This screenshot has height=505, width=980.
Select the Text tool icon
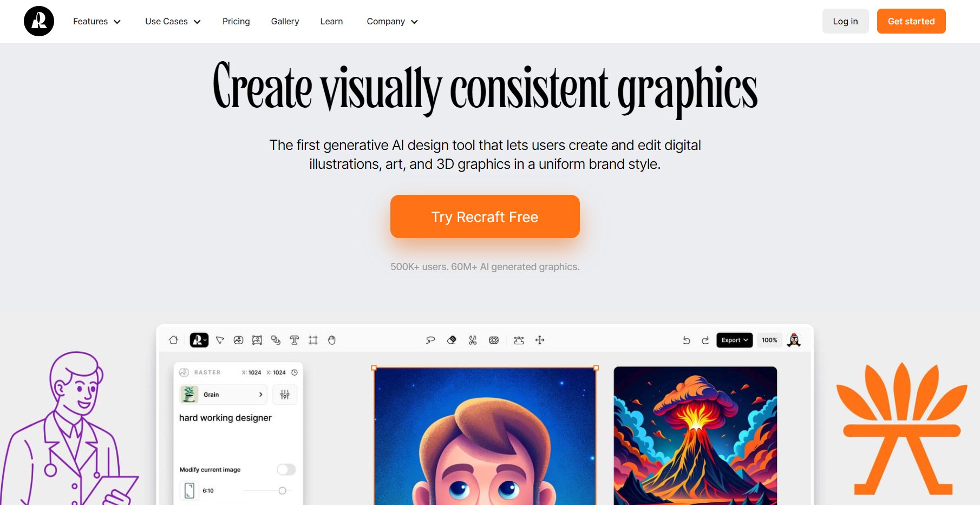click(x=295, y=340)
